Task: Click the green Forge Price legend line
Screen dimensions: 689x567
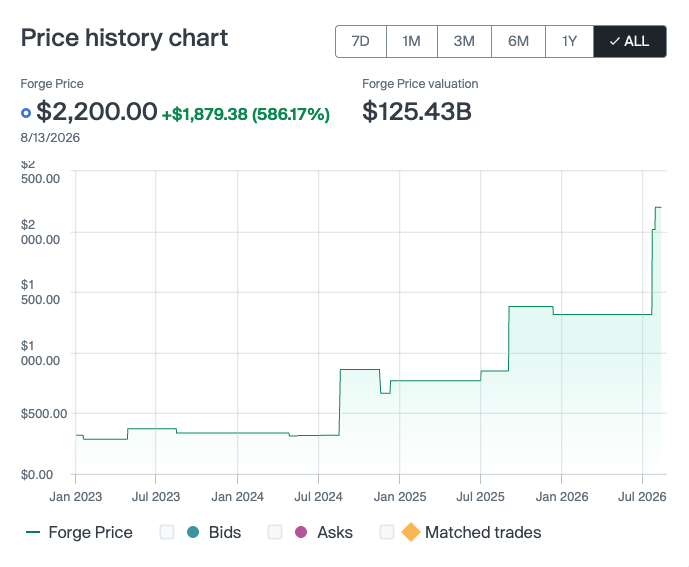Action: (33, 532)
